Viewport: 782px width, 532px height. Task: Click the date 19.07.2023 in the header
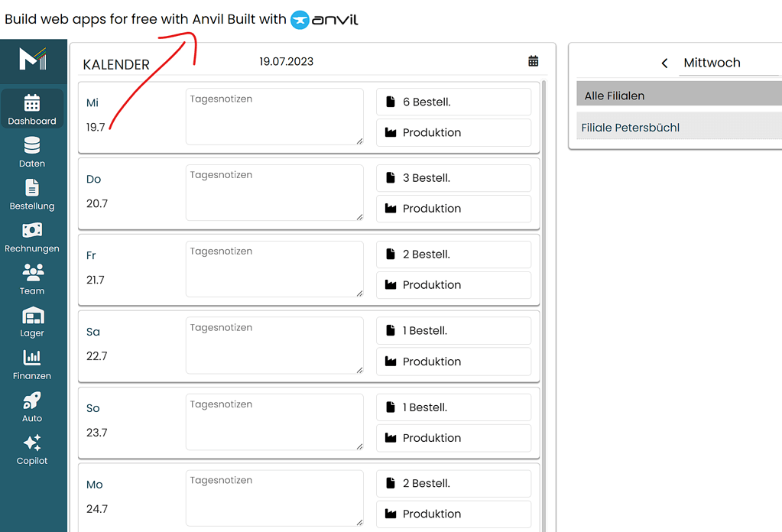point(286,60)
